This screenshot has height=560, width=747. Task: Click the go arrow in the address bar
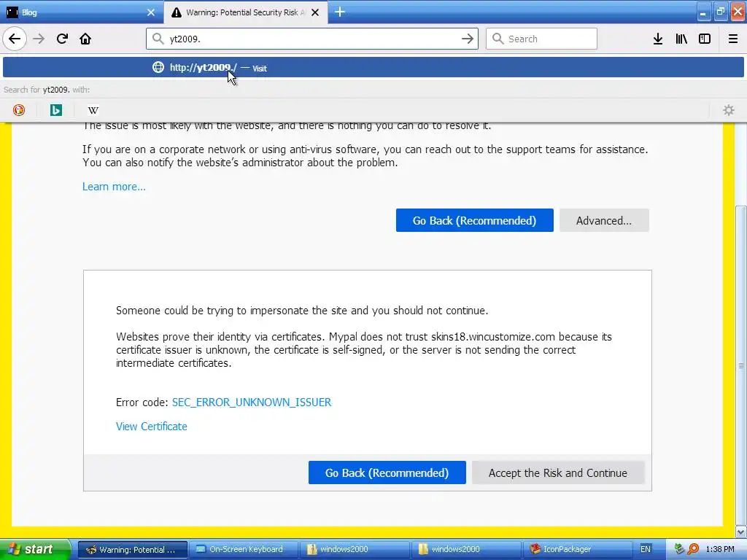468,39
